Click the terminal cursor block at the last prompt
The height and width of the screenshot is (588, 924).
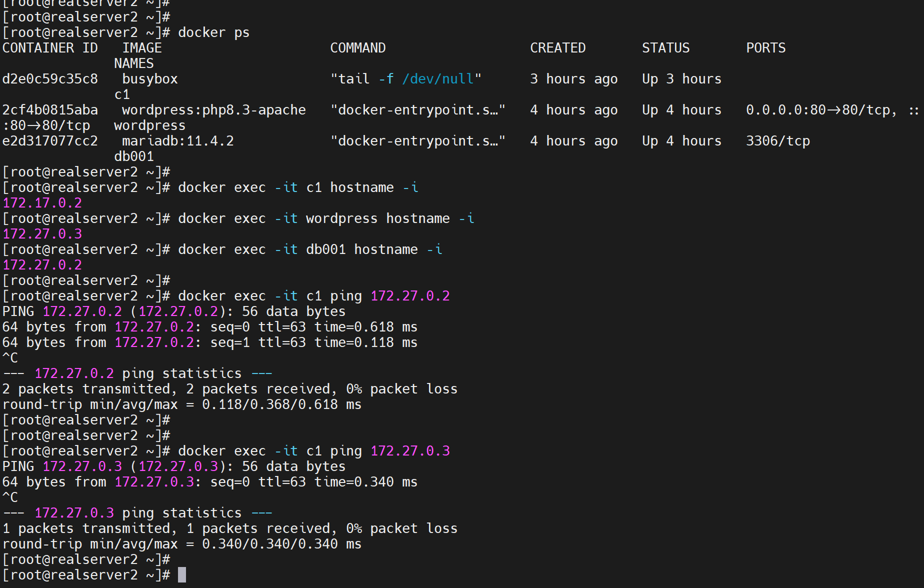[182, 575]
